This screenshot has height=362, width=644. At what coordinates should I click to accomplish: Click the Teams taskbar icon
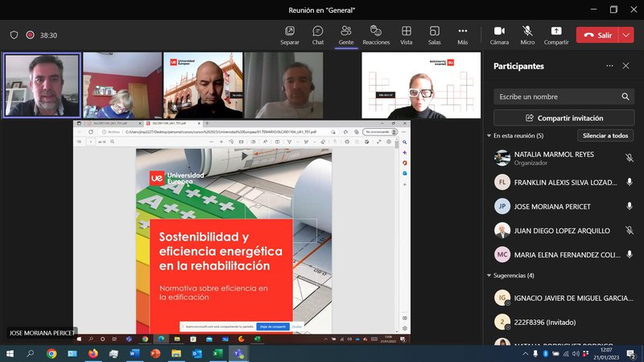[x=238, y=353]
